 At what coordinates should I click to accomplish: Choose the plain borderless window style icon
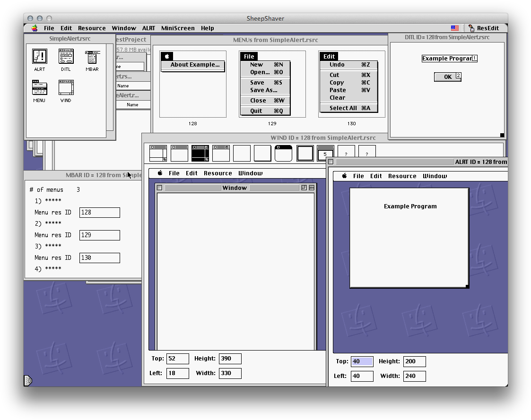click(x=242, y=152)
